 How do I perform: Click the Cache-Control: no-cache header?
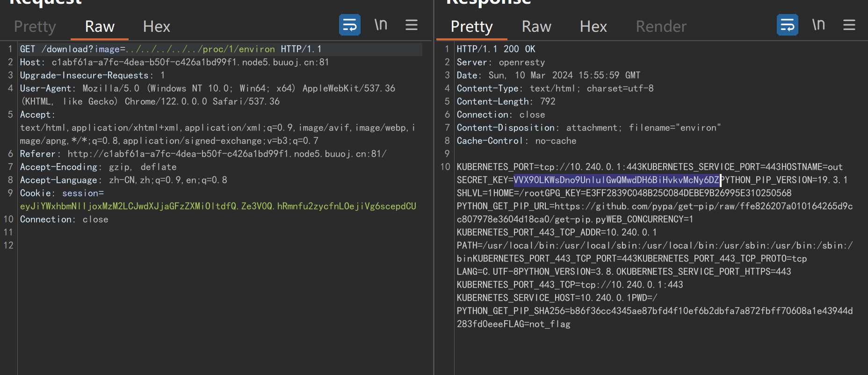tap(516, 141)
